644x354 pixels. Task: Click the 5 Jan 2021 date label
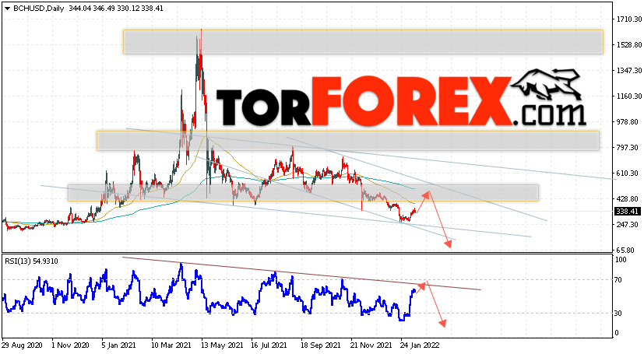tap(120, 345)
